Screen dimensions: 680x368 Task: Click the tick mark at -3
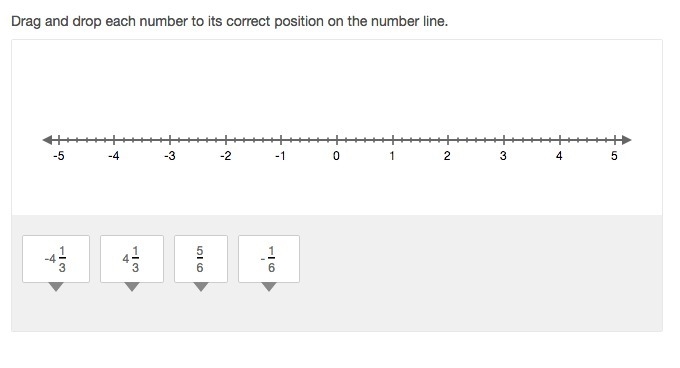tap(170, 140)
